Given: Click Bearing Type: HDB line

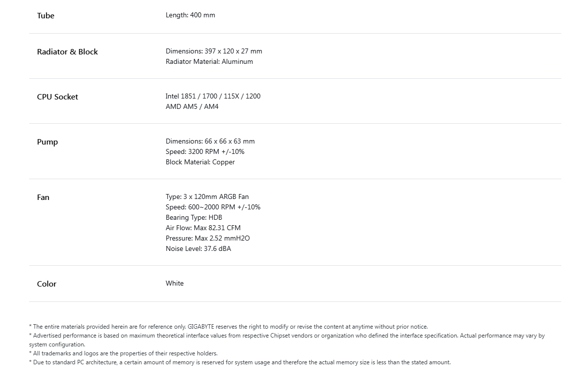Looking at the screenshot, I should click(x=194, y=217).
